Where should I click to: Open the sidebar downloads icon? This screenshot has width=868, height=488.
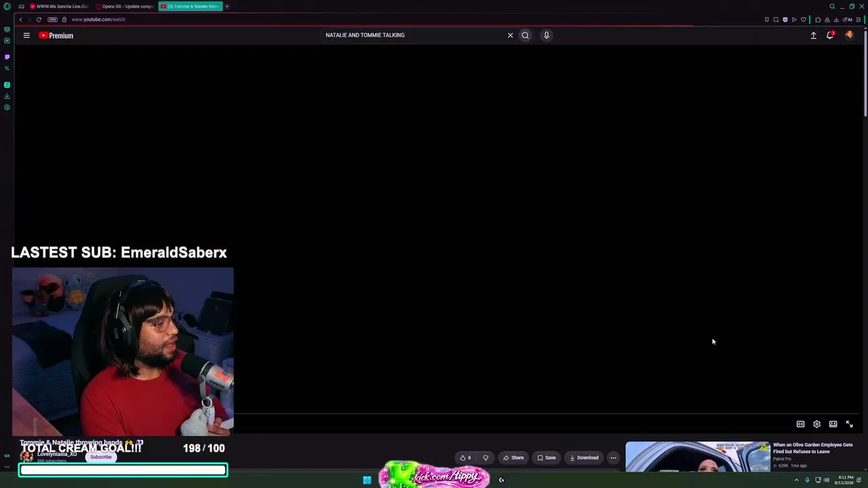pos(7,96)
